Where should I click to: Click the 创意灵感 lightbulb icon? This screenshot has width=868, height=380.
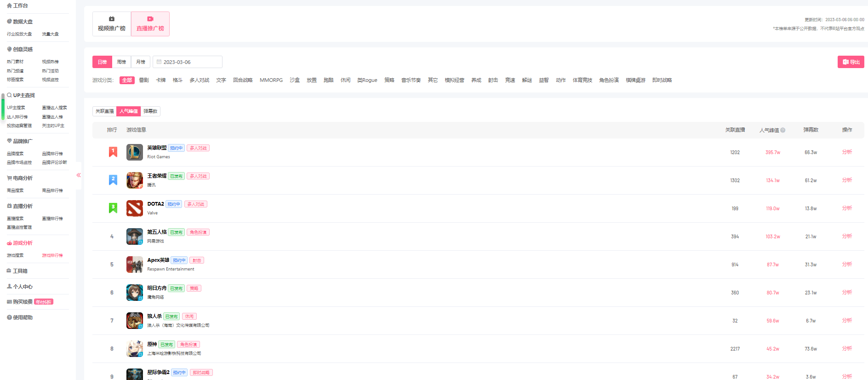(x=9, y=49)
